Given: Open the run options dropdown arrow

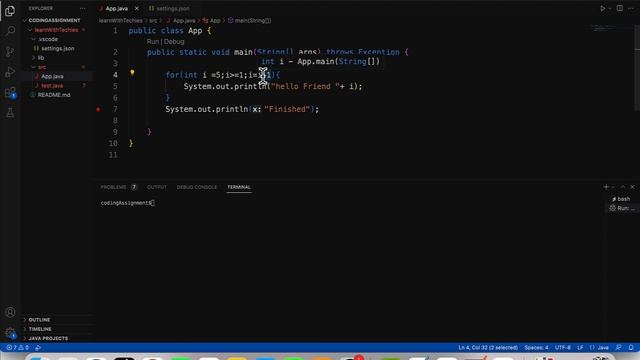Looking at the screenshot, I should point(610,8).
